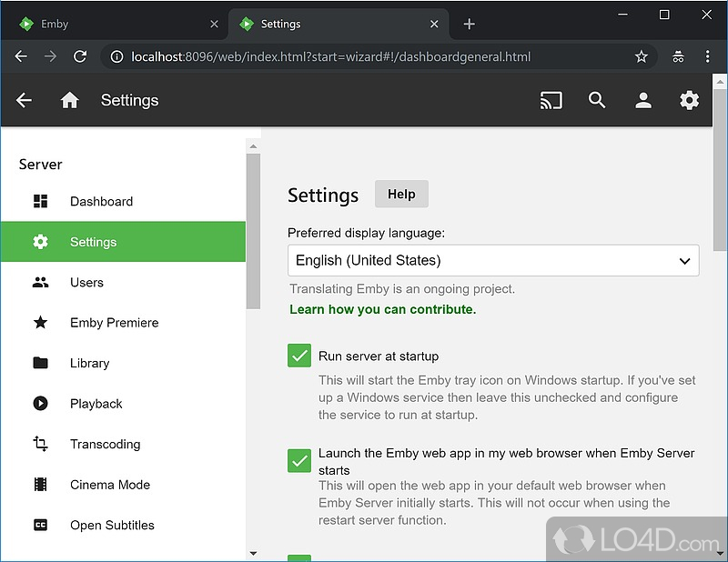728x562 pixels.
Task: Open search with the magnifier icon
Action: [597, 100]
